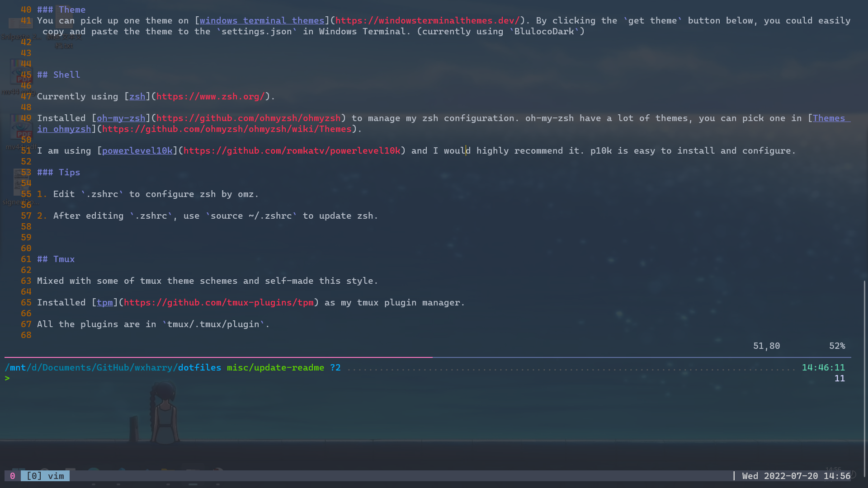
Task: Click the ohmyzsh wiki Themes URL
Action: [227, 129]
